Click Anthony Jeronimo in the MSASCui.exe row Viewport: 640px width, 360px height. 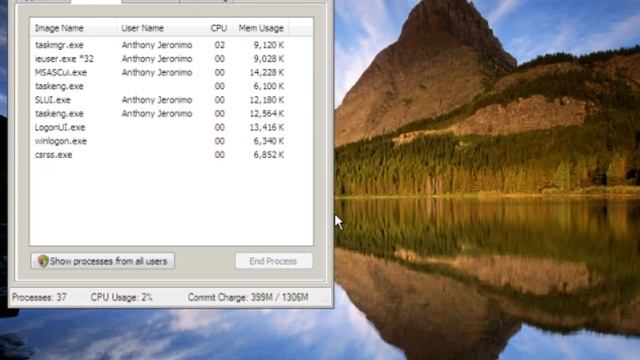tap(157, 73)
